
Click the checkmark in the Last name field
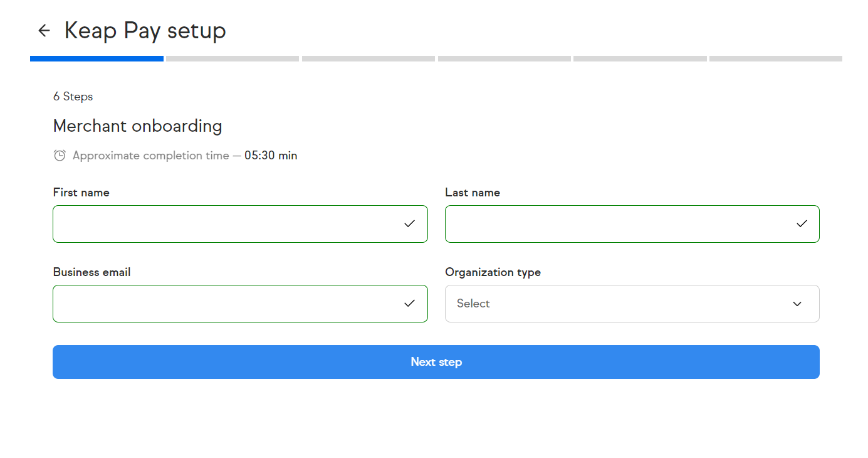point(802,223)
